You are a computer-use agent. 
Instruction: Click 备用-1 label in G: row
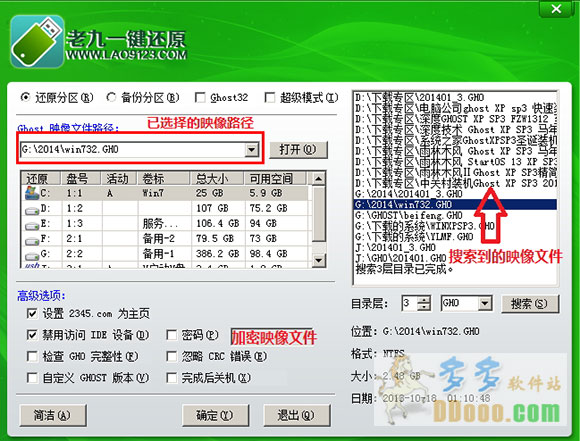pos(158,254)
